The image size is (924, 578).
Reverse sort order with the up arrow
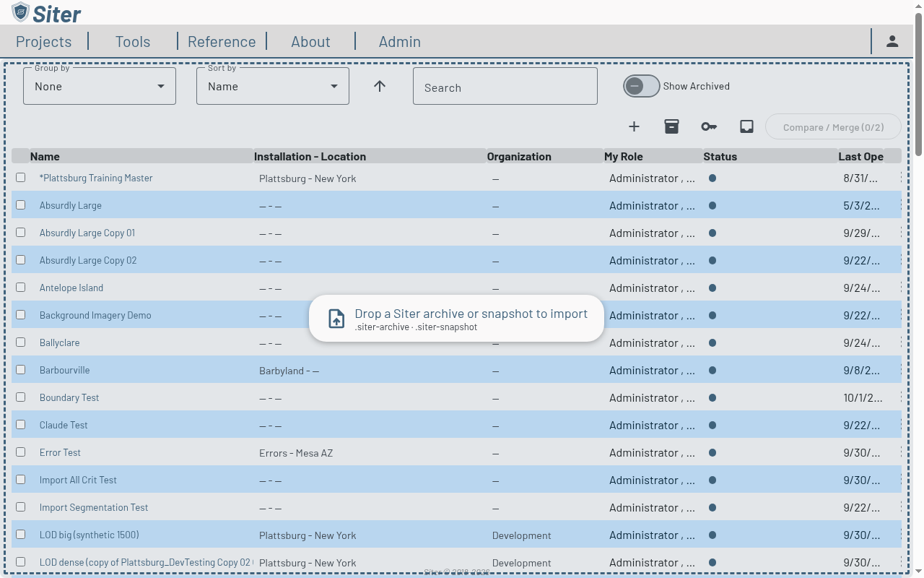click(380, 86)
